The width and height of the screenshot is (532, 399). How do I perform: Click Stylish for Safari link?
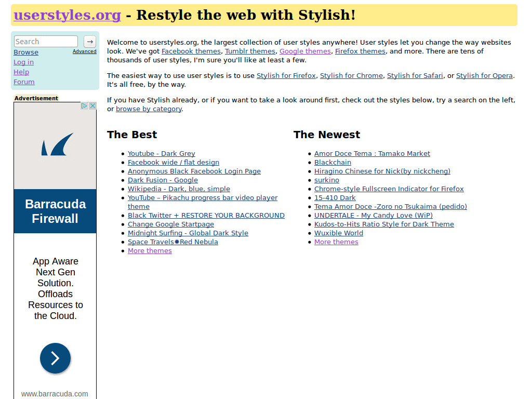(x=415, y=76)
